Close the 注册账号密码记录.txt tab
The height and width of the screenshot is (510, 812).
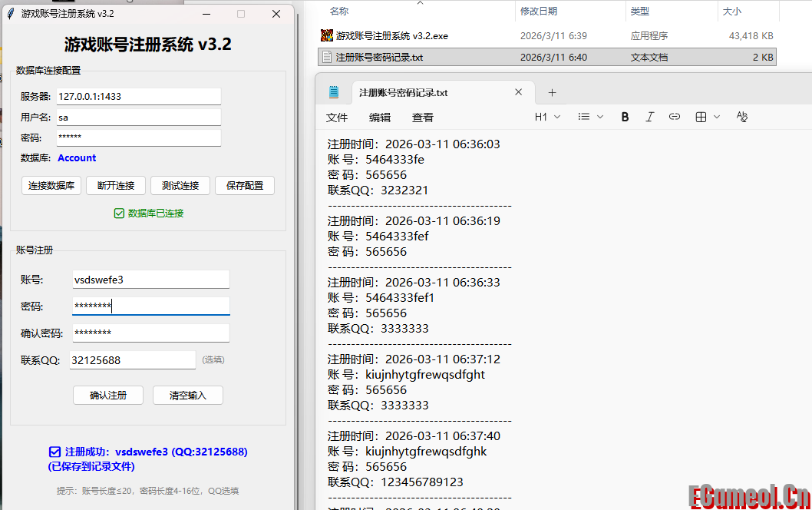(518, 92)
